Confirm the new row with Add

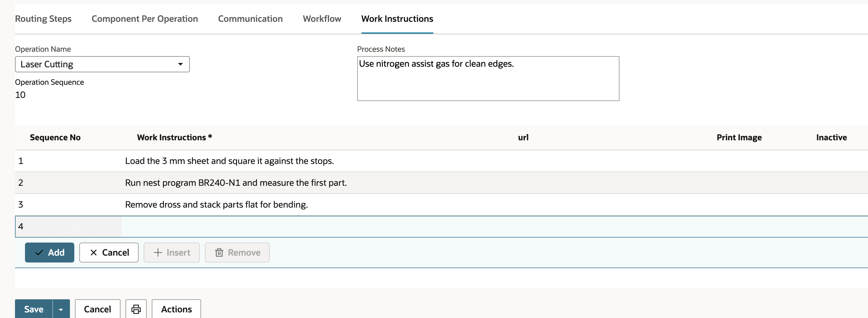coord(50,253)
